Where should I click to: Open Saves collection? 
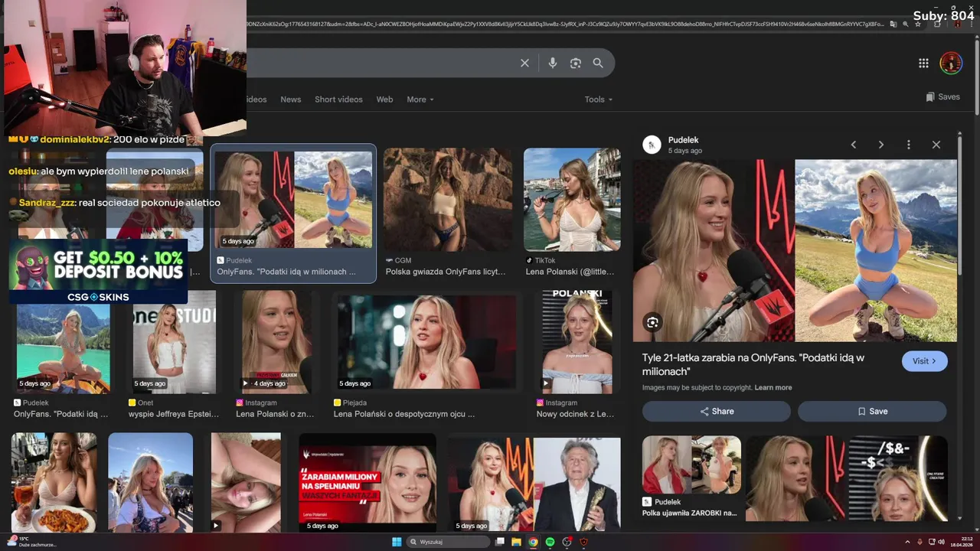(942, 97)
